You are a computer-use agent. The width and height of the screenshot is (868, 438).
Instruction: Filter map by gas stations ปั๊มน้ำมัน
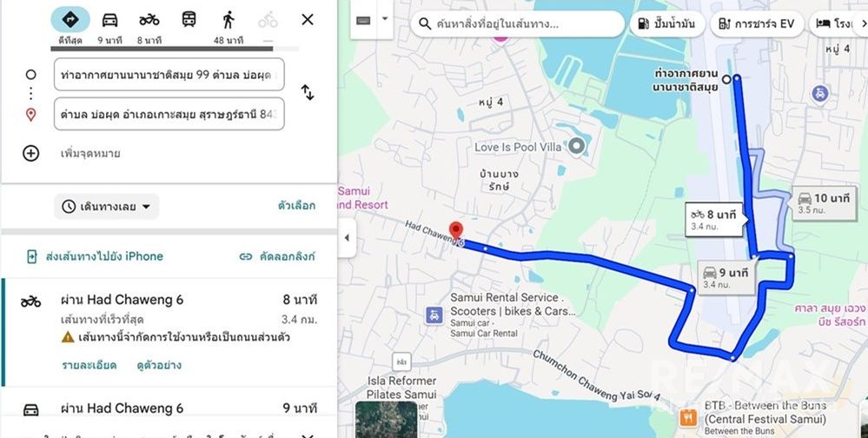coord(666,24)
